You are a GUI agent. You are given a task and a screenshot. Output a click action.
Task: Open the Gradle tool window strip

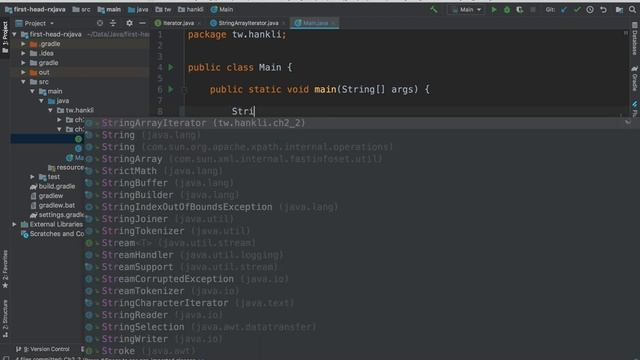pyautogui.click(x=635, y=78)
